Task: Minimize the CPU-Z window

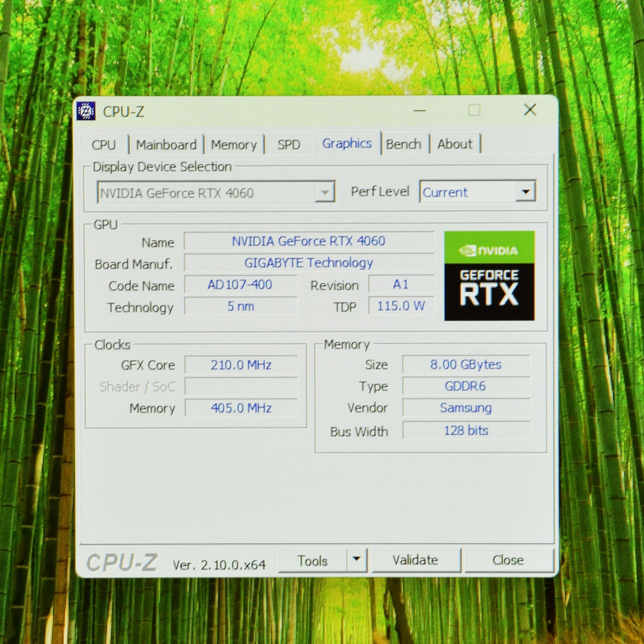Action: (420, 110)
